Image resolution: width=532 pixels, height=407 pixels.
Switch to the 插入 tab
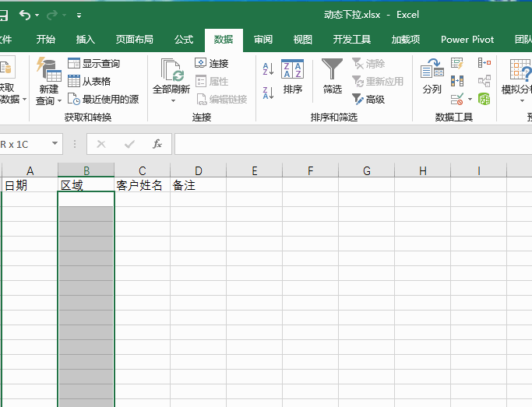(x=85, y=40)
